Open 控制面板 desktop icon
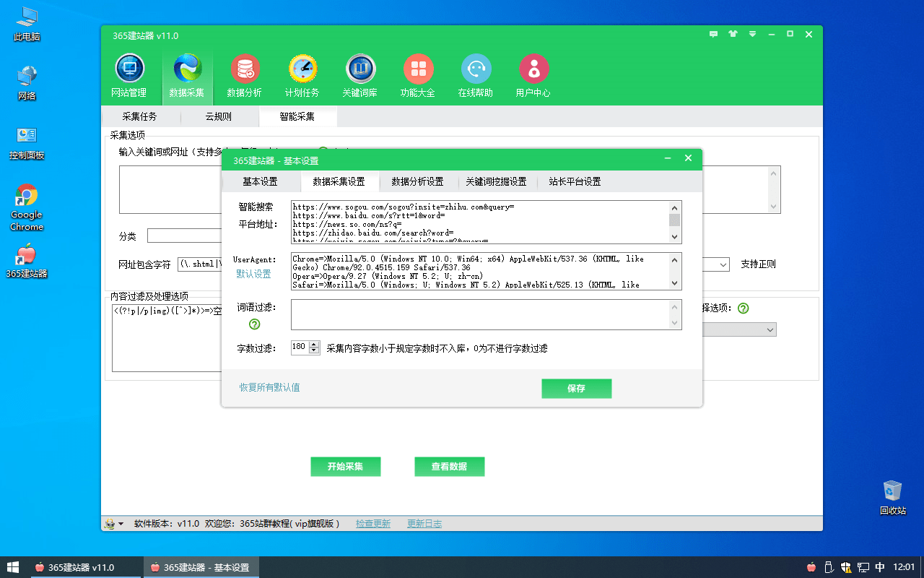The height and width of the screenshot is (578, 924). [27, 142]
